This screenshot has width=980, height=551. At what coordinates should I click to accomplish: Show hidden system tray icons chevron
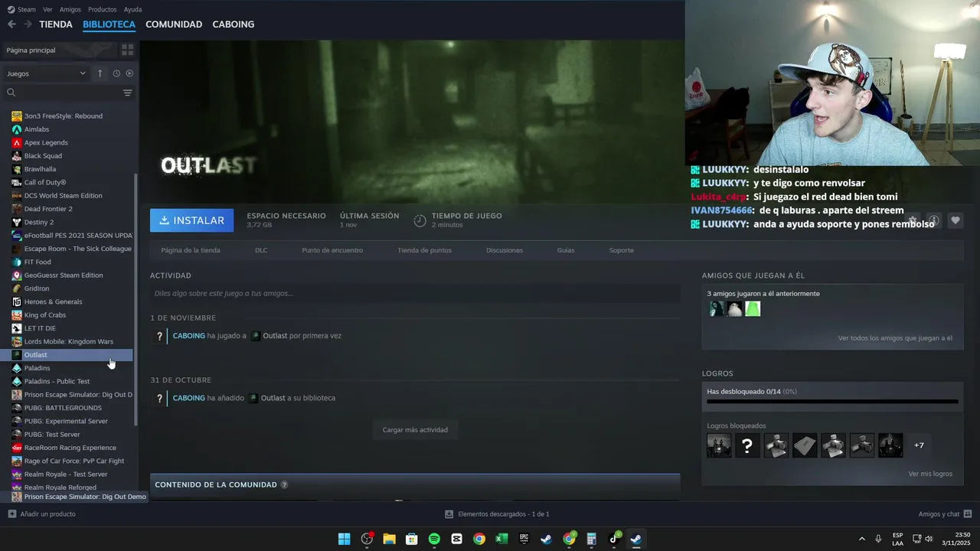pyautogui.click(x=861, y=539)
